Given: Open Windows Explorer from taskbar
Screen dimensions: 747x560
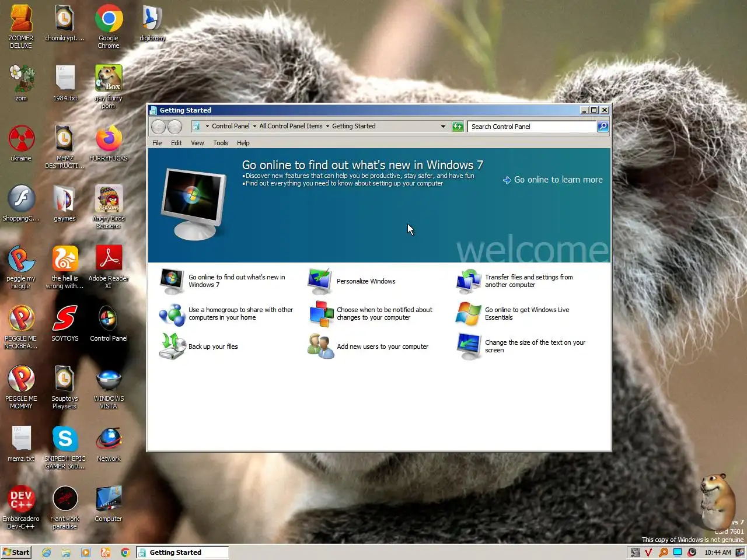Looking at the screenshot, I should pyautogui.click(x=66, y=552).
